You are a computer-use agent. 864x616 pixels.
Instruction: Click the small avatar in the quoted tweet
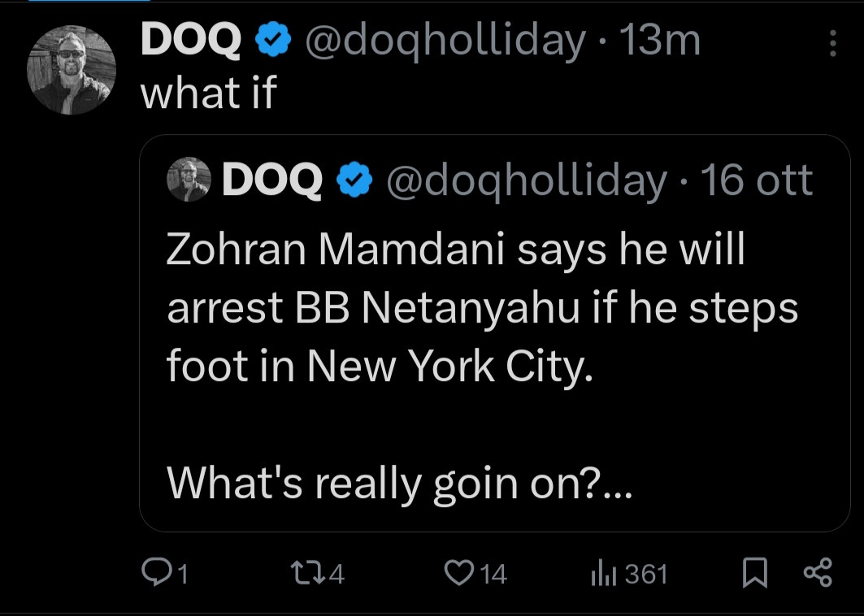coord(189,180)
